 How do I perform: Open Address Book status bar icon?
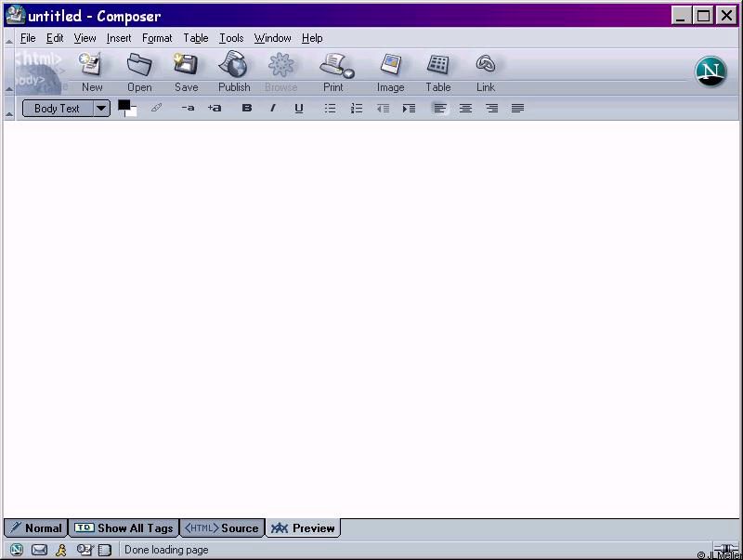coord(105,550)
